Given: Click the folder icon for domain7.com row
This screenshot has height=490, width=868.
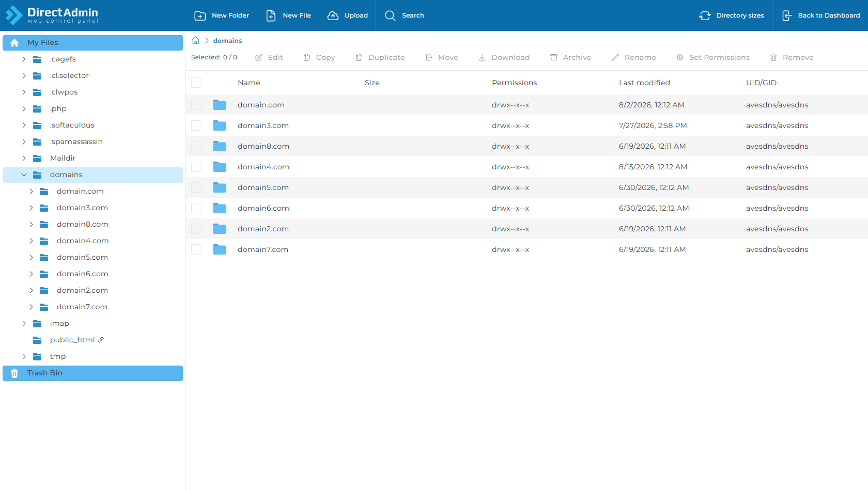Looking at the screenshot, I should [220, 249].
